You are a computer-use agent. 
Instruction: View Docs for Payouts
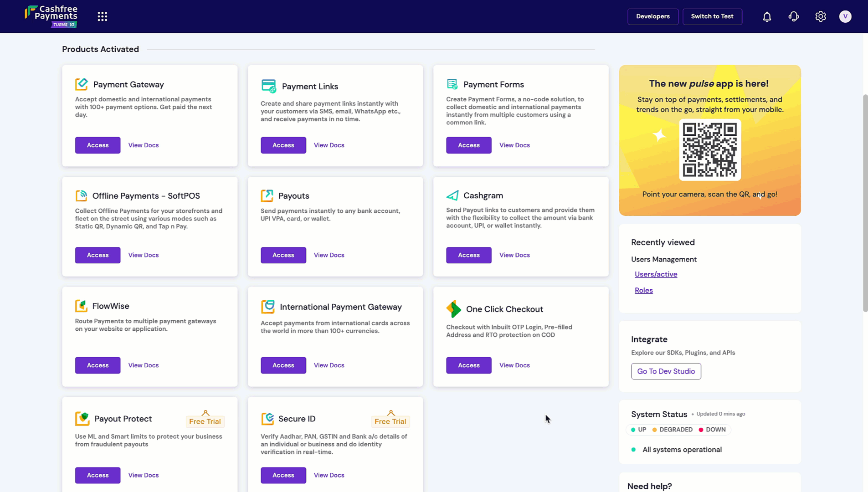(x=329, y=255)
